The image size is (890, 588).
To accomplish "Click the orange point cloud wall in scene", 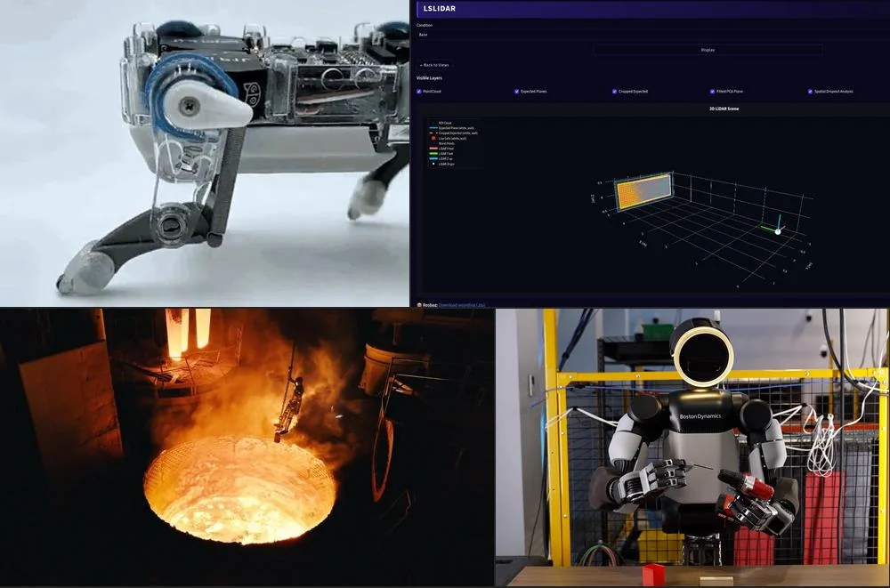I will (643, 191).
